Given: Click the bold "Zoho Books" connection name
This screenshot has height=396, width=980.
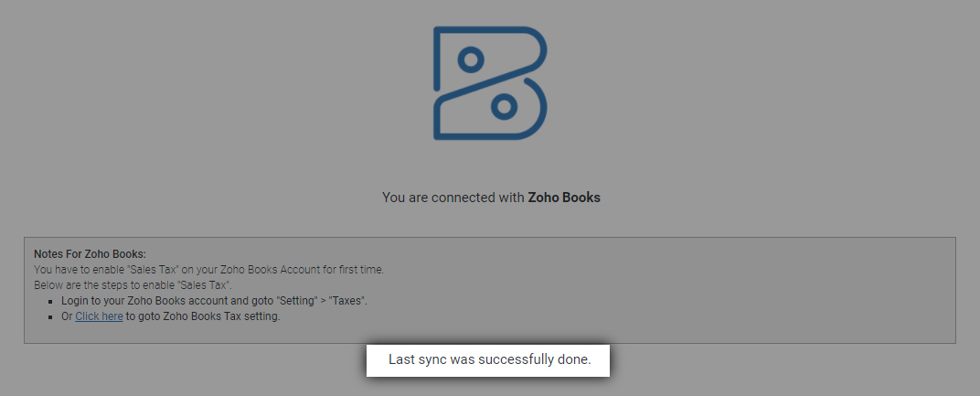Looking at the screenshot, I should pyautogui.click(x=564, y=197).
